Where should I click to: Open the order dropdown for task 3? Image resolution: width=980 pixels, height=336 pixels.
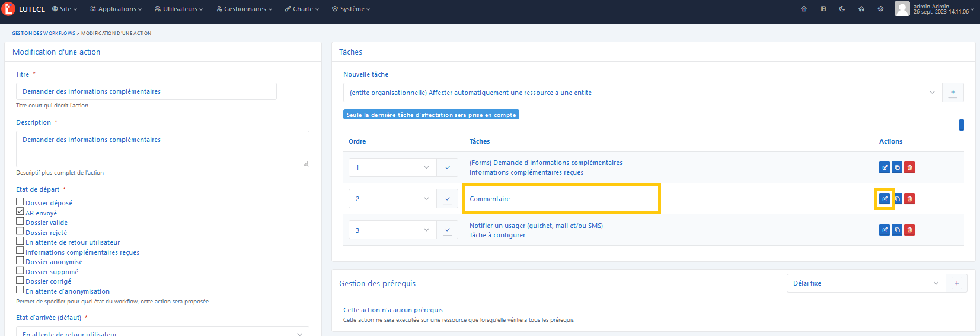[392, 230]
